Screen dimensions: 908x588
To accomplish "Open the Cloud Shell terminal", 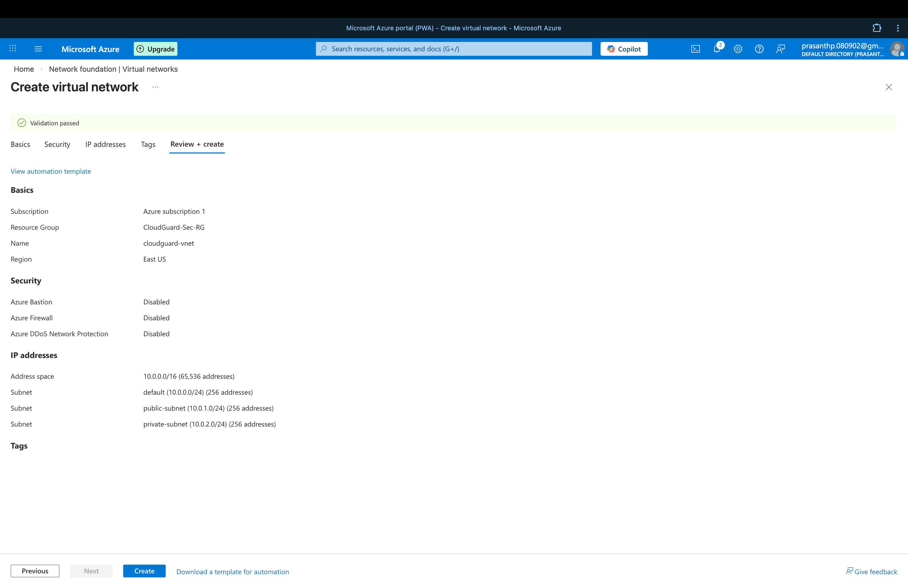I will click(x=696, y=49).
